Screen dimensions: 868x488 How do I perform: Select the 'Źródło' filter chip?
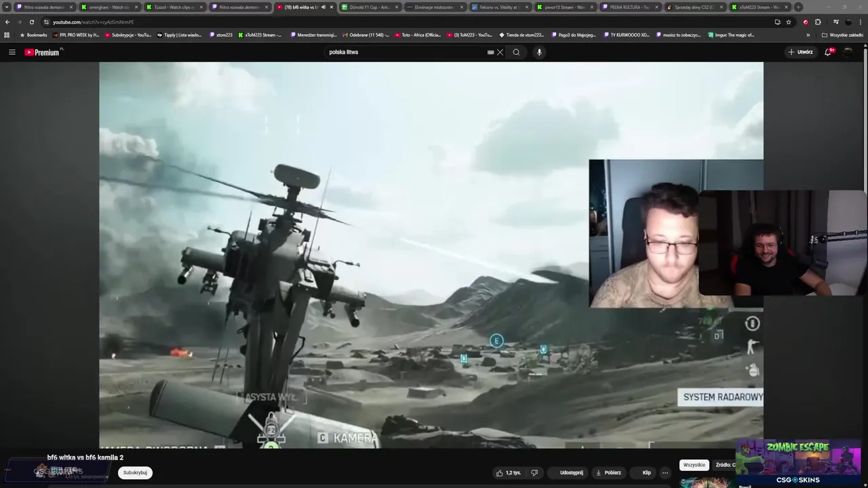point(725,465)
